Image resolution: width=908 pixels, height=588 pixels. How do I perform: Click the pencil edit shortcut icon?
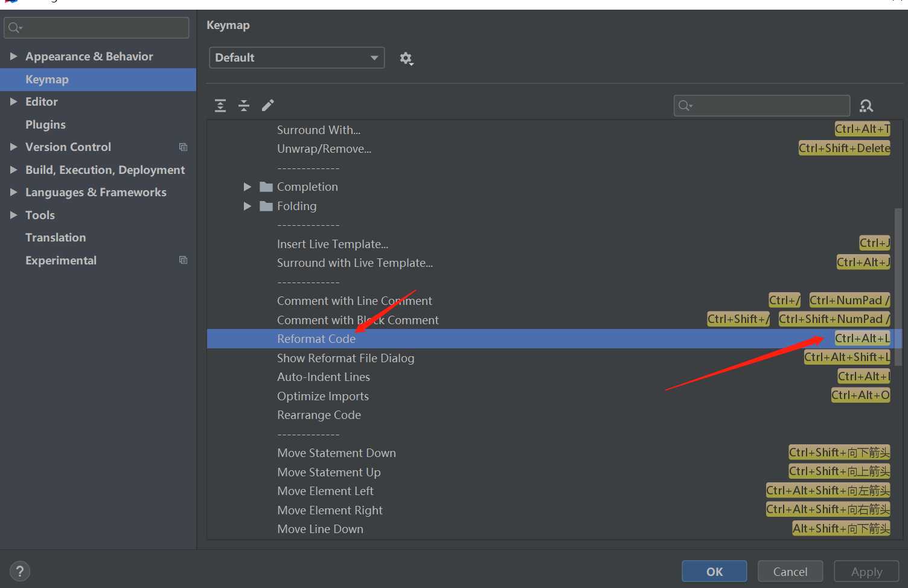[267, 106]
